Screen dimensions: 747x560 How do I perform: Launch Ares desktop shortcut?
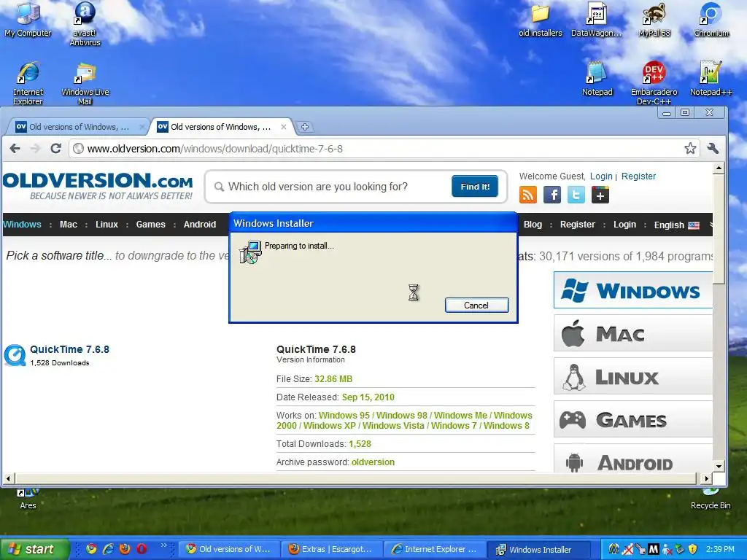[28, 498]
